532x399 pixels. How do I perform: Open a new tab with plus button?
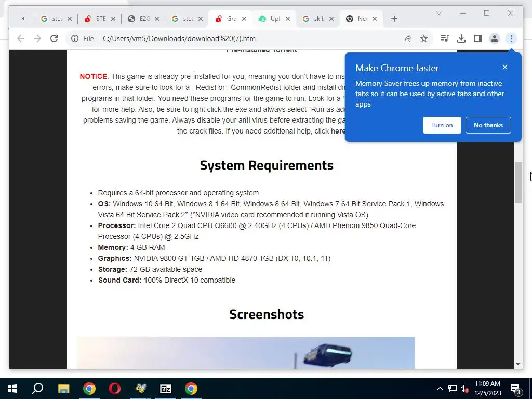394,19
